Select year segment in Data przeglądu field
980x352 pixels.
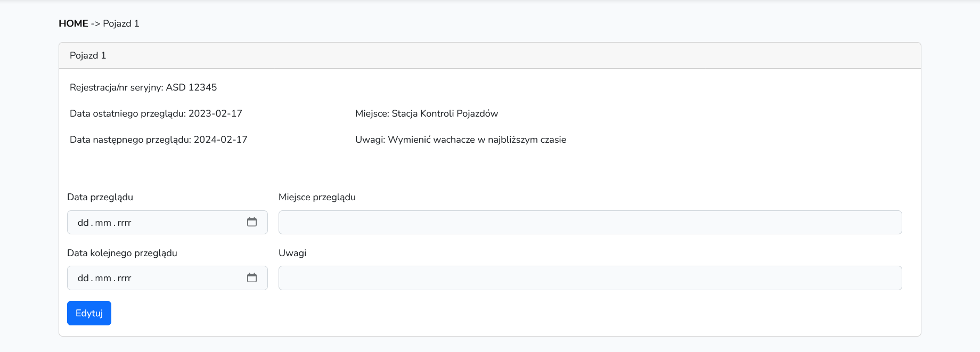click(124, 223)
